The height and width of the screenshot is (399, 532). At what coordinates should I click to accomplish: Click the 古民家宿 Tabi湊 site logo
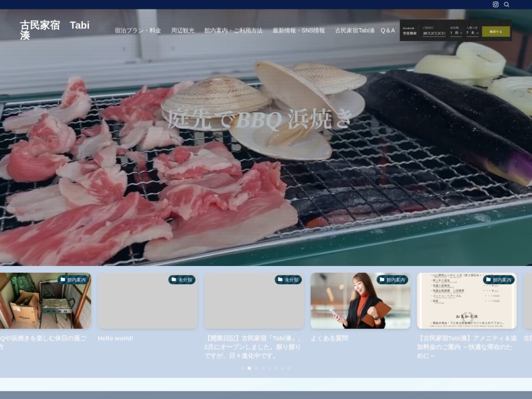tap(55, 30)
